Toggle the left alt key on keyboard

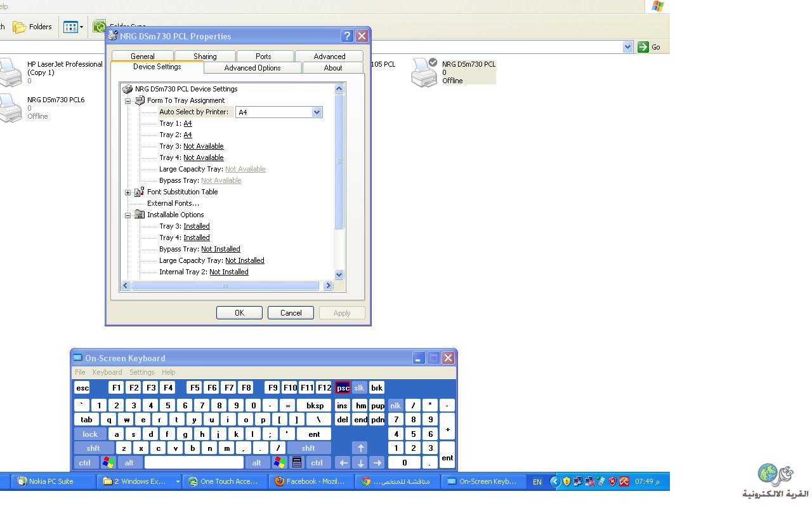[x=129, y=462]
